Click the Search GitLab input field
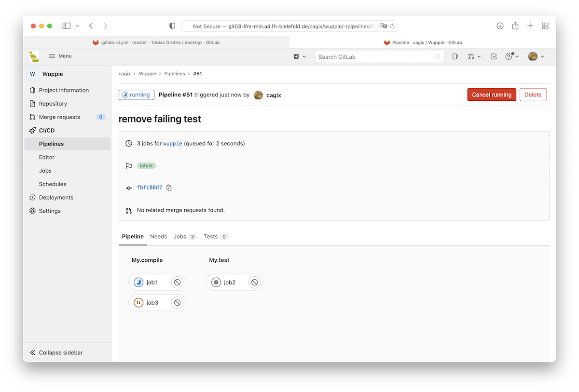Viewport: 579px width, 392px height. point(375,57)
